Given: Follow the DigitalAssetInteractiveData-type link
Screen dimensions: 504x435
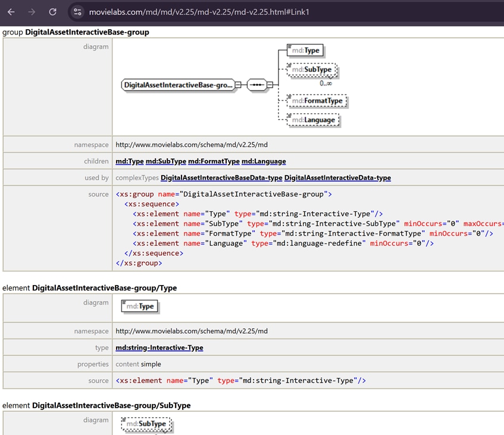Looking at the screenshot, I should pyautogui.click(x=337, y=178).
